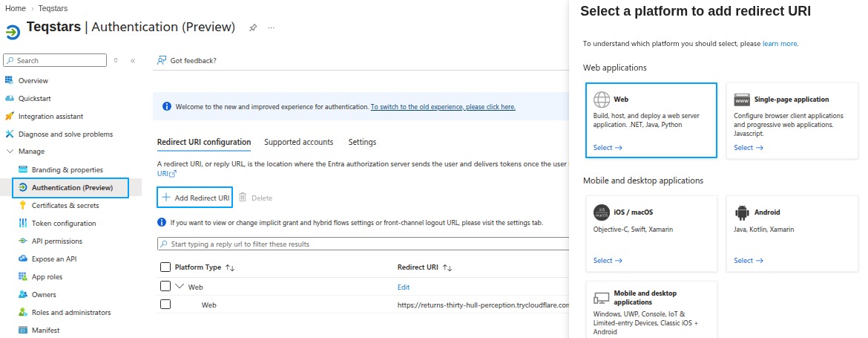Click Select under iOS / macOS card
Image resolution: width=868 pixels, height=338 pixels.
(608, 261)
